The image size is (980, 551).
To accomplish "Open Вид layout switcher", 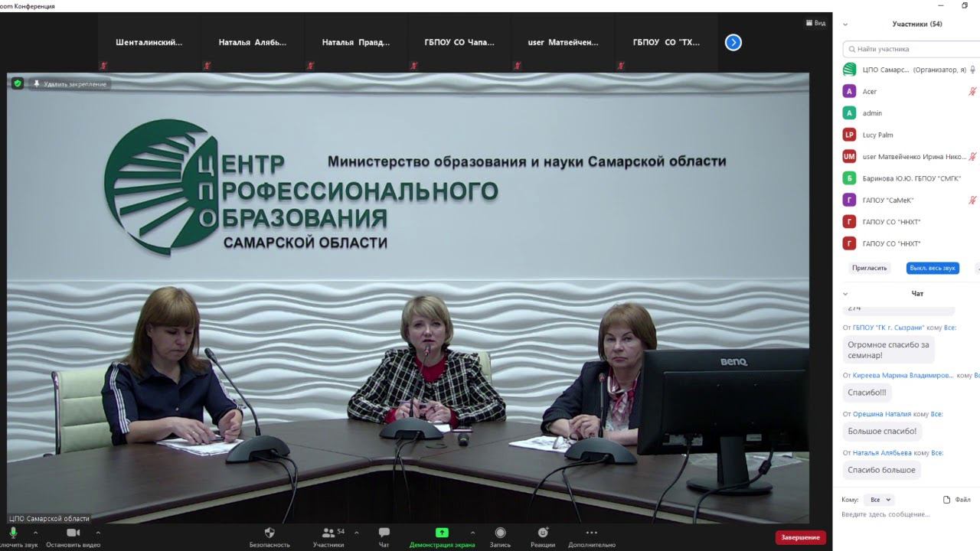I will tap(816, 23).
